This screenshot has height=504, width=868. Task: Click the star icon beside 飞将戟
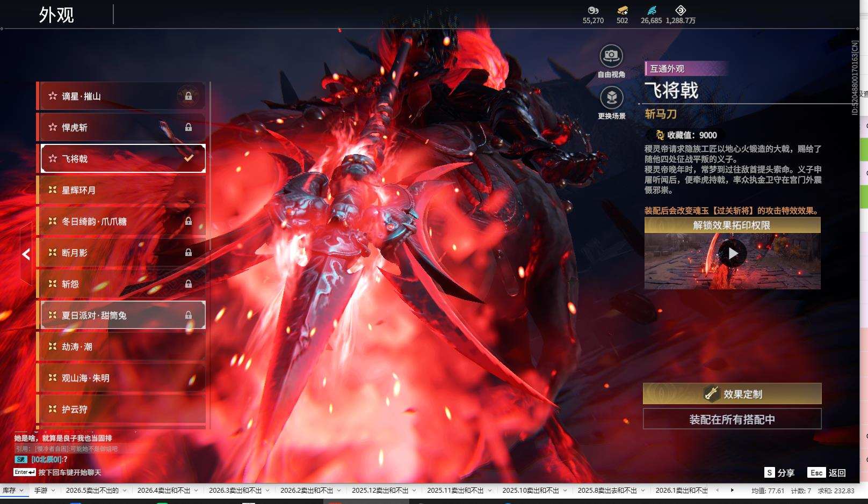[53, 158]
